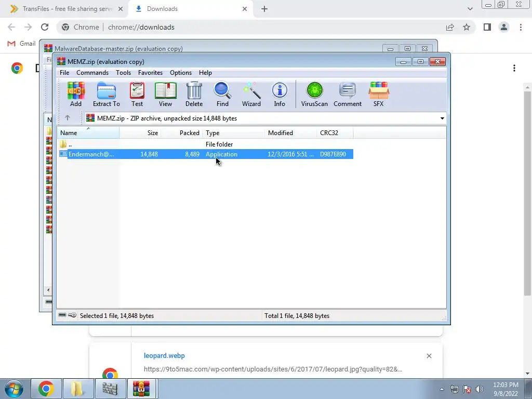Reload the Chrome page
Viewport: 532px width, 399px height.
[45, 27]
